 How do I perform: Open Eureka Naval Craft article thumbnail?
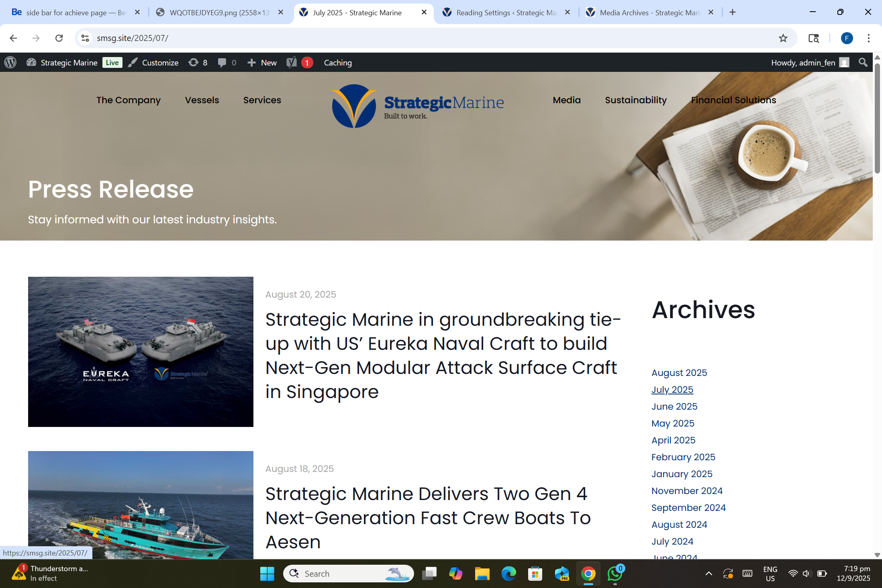point(141,352)
